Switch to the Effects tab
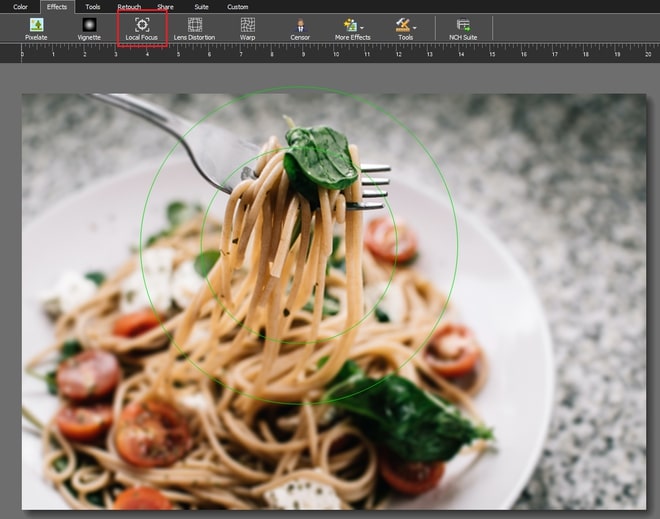660x519 pixels. pos(57,7)
